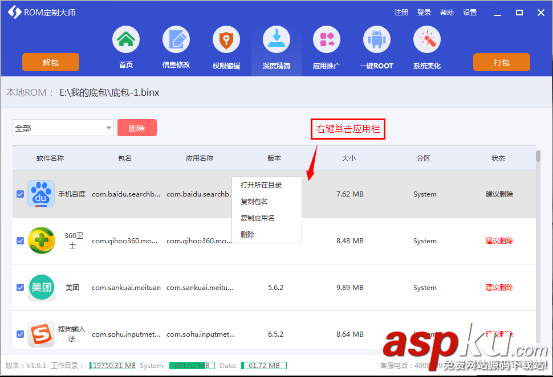
Task: Click the 手机百度 app icon
Action: click(41, 194)
